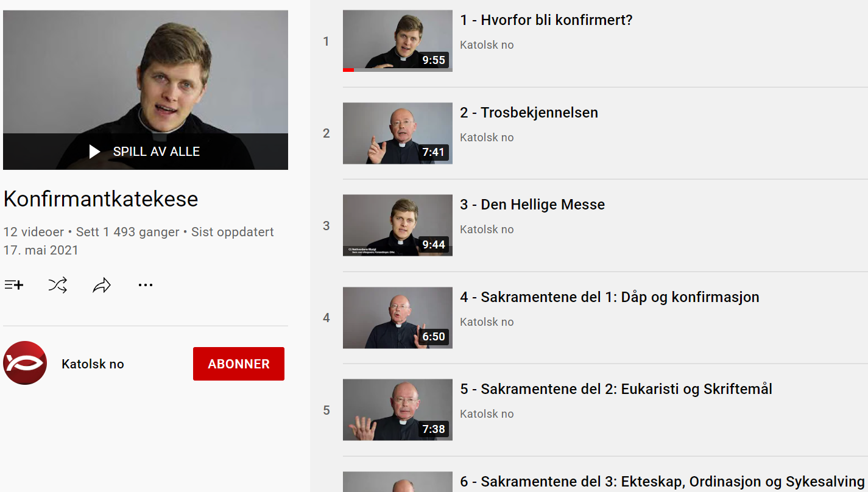Open Sakramentene del 3: Ekteskap, Ordinasjon video
The height and width of the screenshot is (492, 868).
point(662,482)
